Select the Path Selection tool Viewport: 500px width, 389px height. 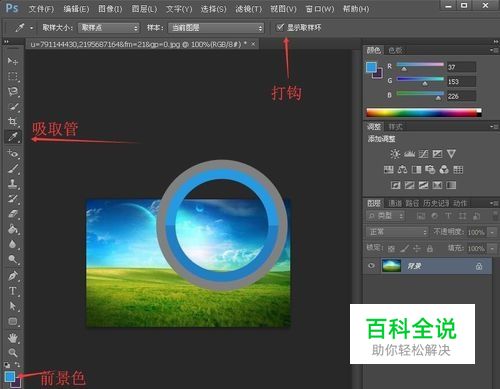(x=13, y=306)
